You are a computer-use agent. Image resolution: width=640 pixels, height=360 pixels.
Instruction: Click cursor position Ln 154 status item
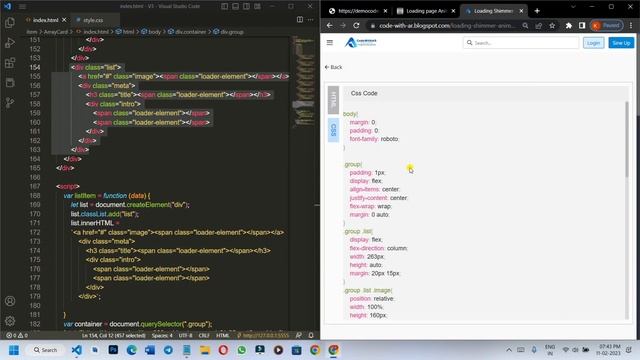[113, 336]
